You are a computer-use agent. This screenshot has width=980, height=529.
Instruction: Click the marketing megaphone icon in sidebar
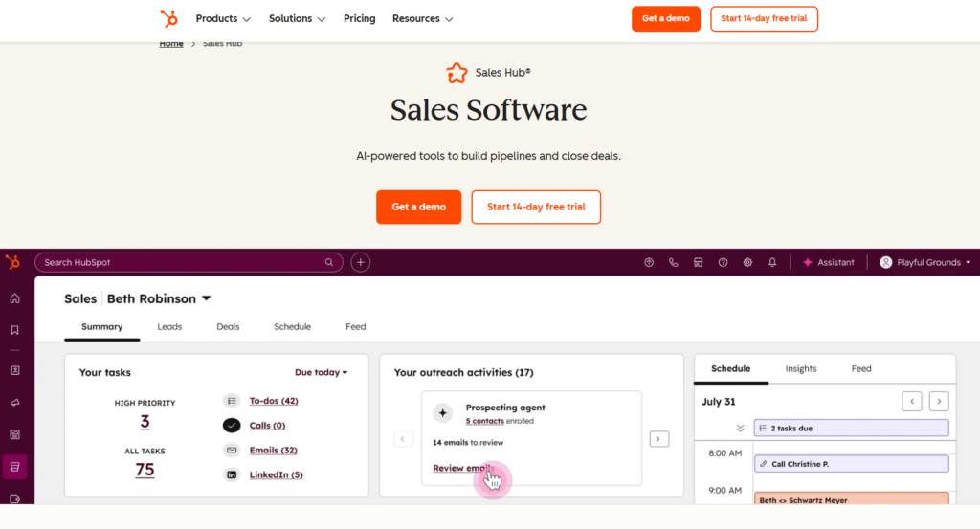(x=15, y=403)
